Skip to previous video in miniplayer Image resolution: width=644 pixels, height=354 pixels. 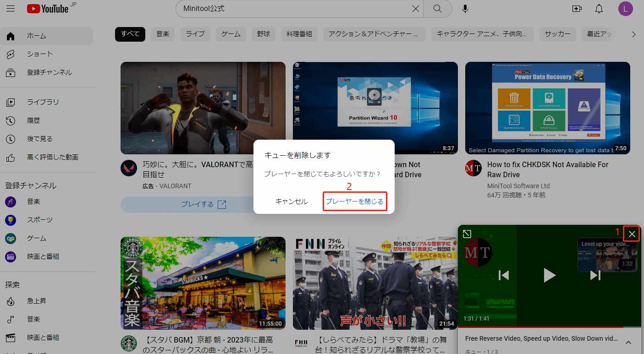[504, 275]
